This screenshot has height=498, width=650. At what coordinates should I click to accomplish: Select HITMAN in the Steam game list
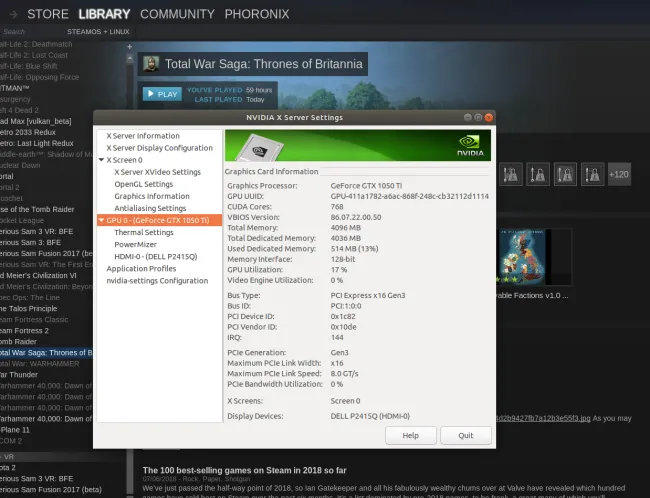(15, 88)
